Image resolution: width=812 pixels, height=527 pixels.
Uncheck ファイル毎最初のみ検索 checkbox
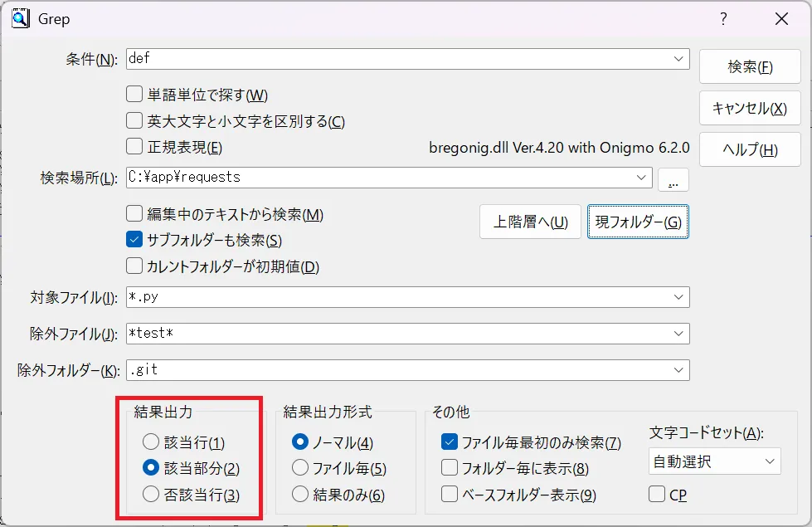coord(450,442)
